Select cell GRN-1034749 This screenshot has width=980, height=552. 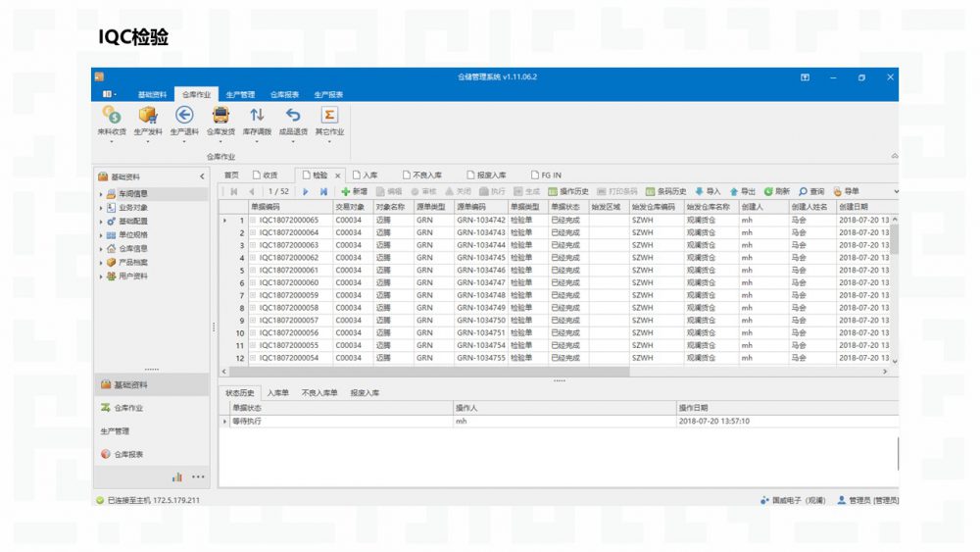(x=481, y=308)
